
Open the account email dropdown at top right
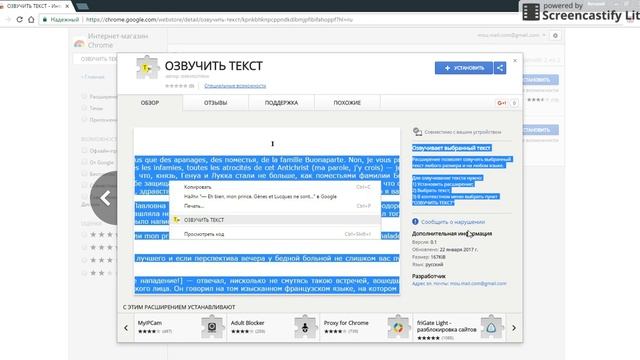[511, 36]
